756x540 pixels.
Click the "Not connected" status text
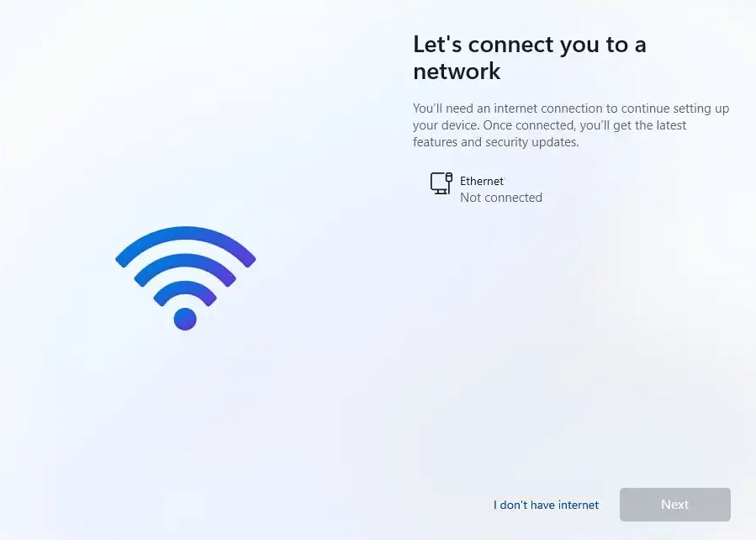501,198
